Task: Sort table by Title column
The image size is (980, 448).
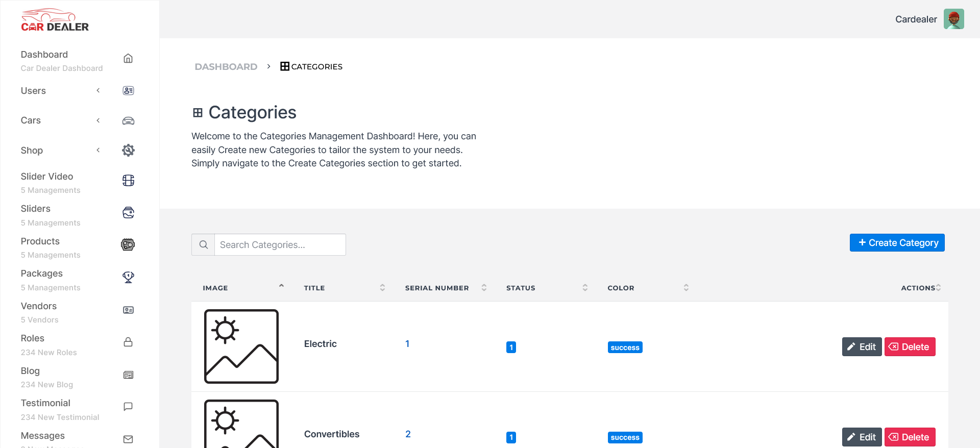Action: click(382, 288)
